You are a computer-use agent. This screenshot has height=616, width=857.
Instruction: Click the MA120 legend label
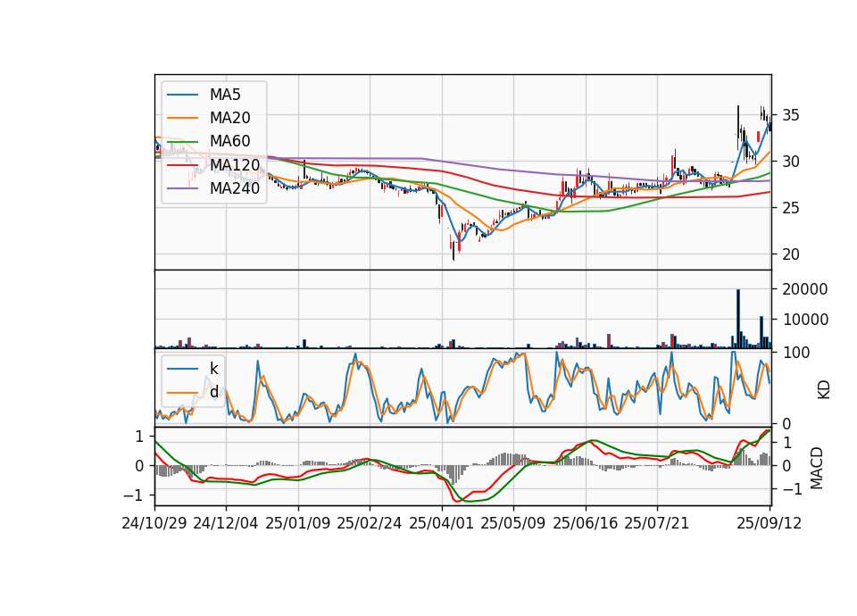pyautogui.click(x=235, y=164)
